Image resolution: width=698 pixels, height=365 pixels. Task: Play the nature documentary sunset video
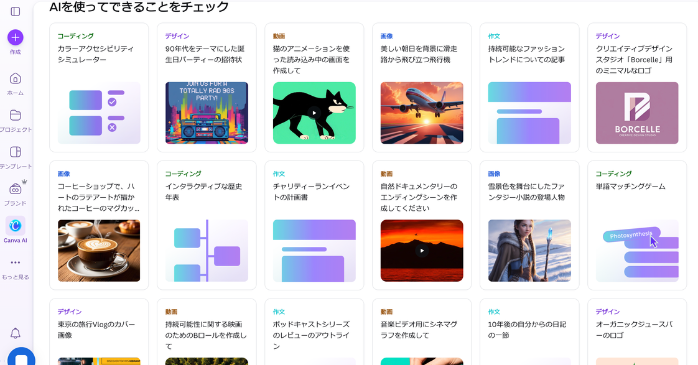pos(422,251)
